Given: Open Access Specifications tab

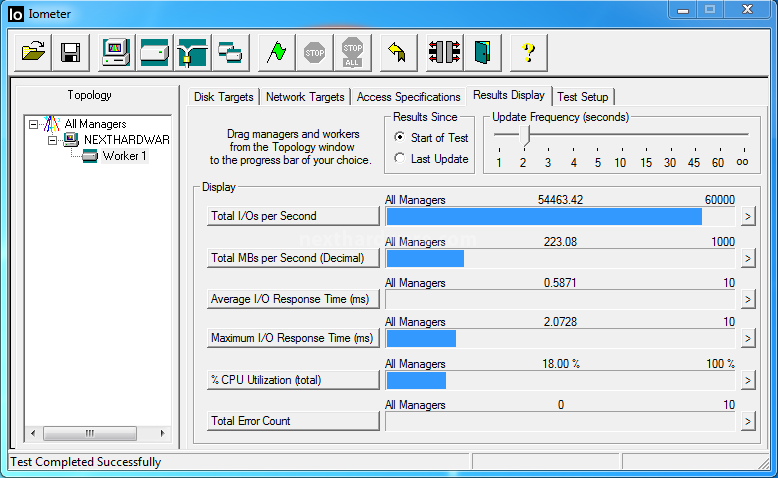Looking at the screenshot, I should (x=408, y=97).
